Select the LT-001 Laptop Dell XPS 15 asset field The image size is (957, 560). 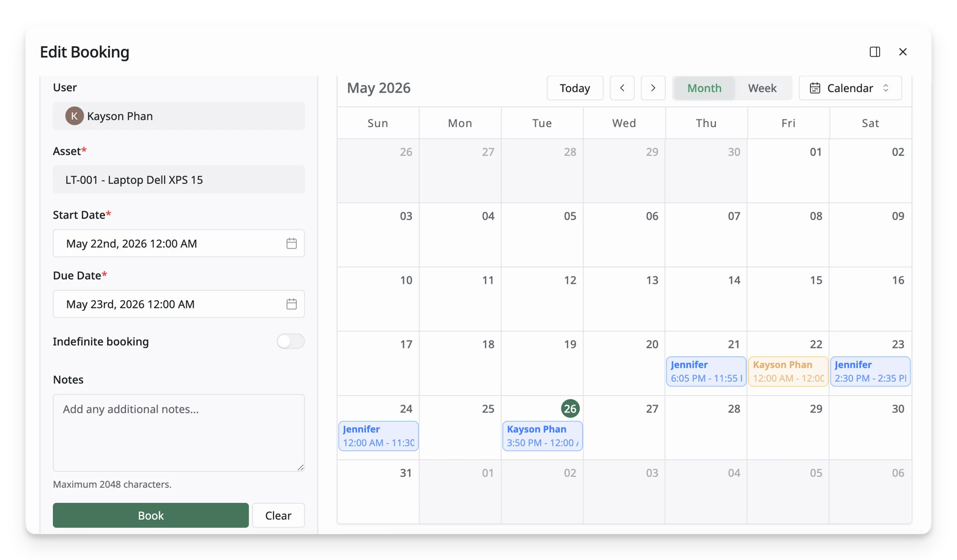[179, 180]
